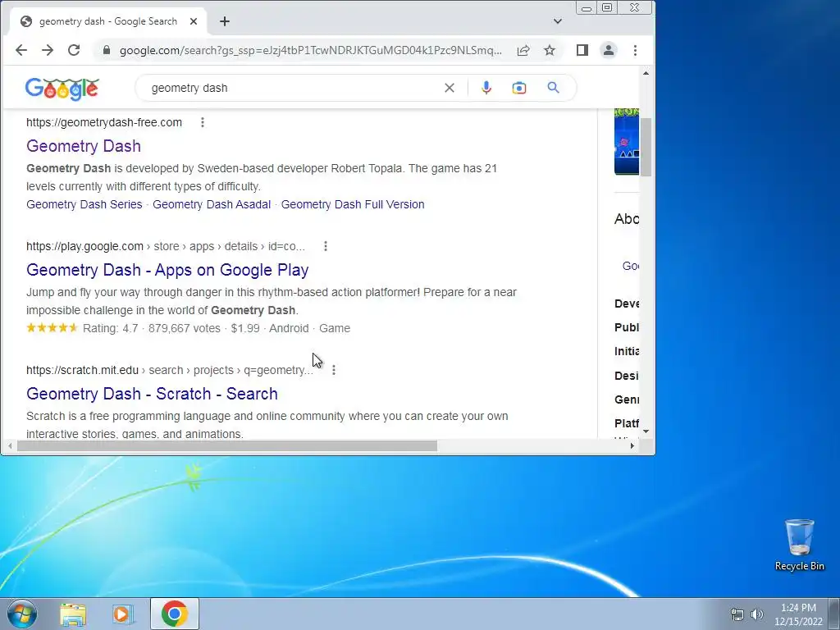Screen dimensions: 840x630
Task: View site information via the lock icon
Action: pyautogui.click(x=107, y=50)
